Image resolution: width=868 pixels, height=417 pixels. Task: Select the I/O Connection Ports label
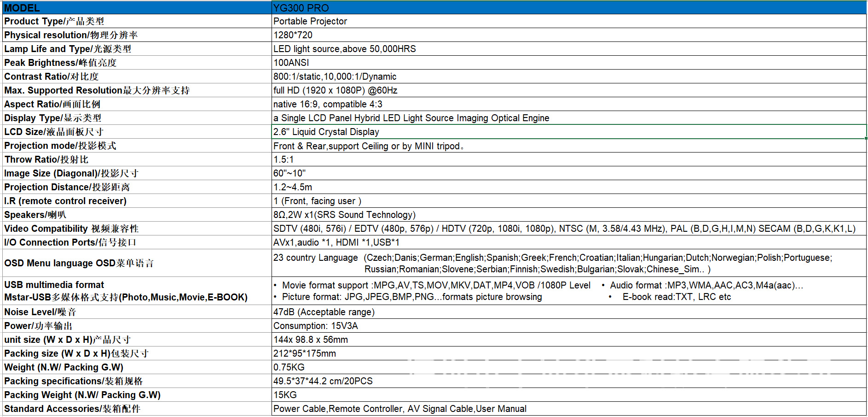137,242
